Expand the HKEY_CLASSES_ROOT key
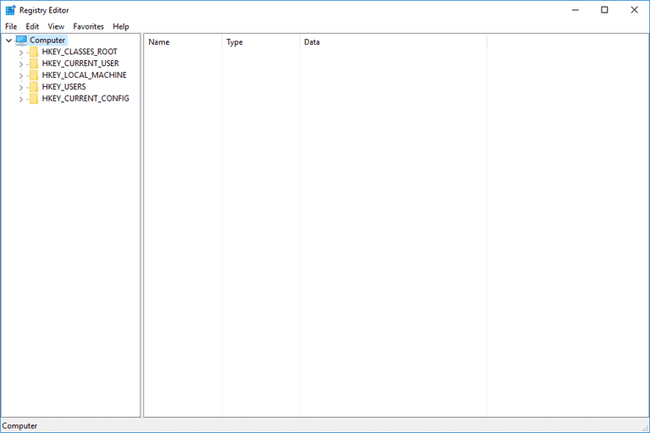Image resolution: width=650 pixels, height=433 pixels. tap(21, 52)
